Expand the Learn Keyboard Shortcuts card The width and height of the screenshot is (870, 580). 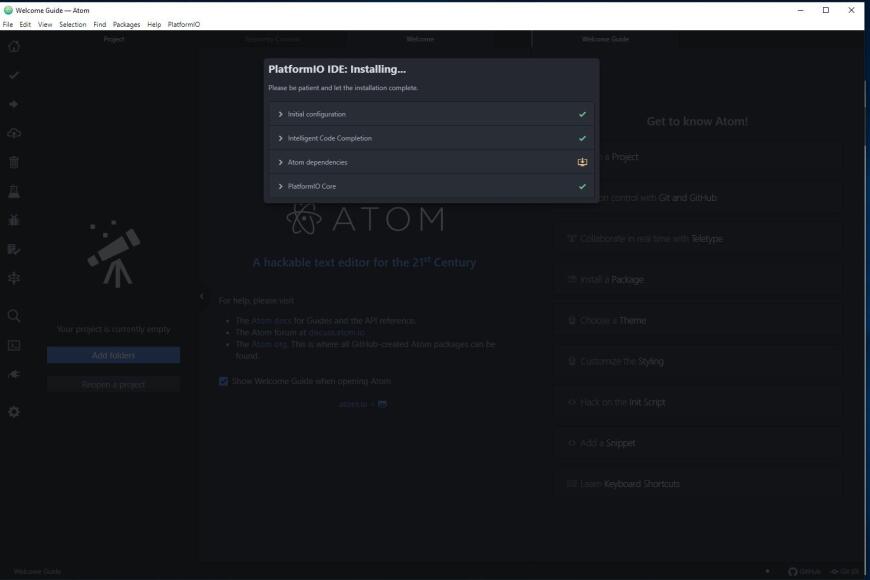pos(699,484)
